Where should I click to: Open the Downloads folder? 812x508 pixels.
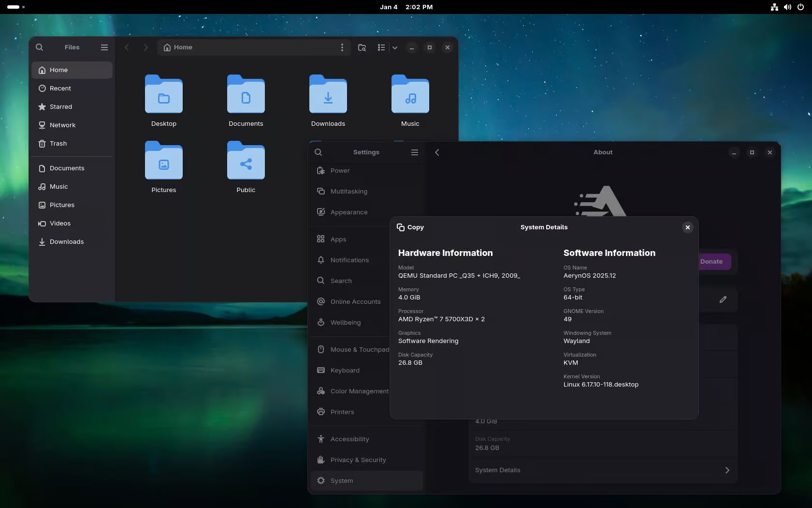[x=328, y=101]
